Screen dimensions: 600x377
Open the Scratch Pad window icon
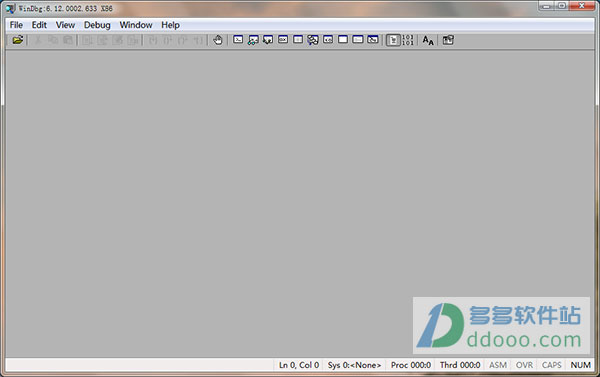343,40
